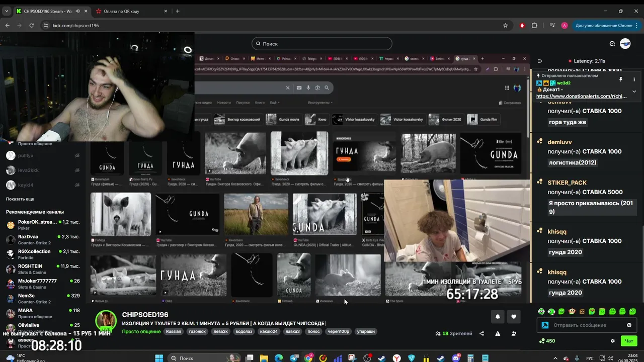Screen dimensions: 644x362
Task: Open the emoji picker in message box
Action: tap(629, 325)
